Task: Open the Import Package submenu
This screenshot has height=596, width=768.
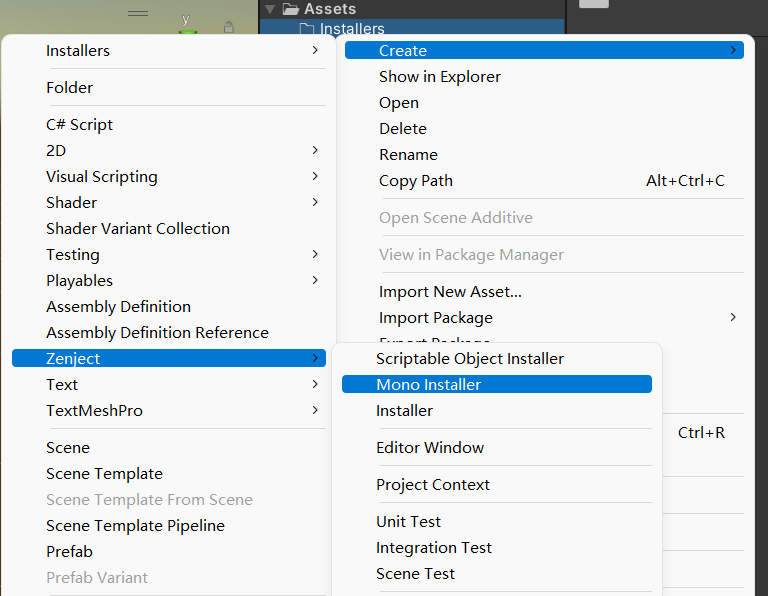Action: pos(544,317)
